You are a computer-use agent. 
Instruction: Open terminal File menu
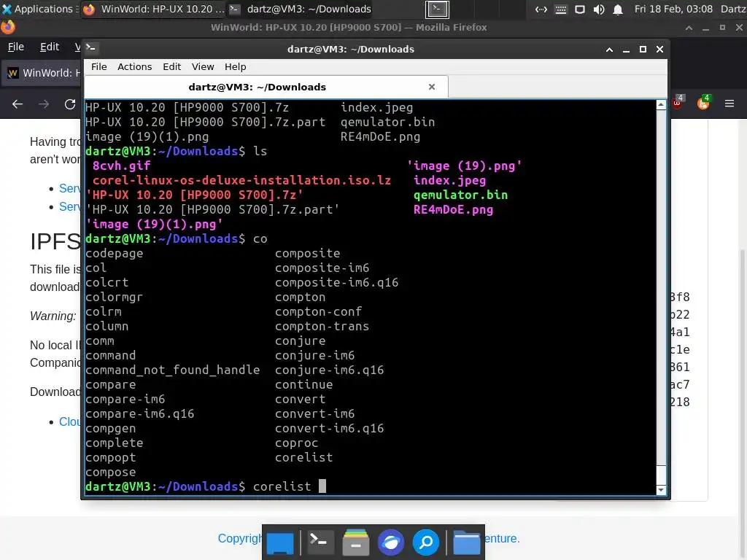tap(99, 66)
